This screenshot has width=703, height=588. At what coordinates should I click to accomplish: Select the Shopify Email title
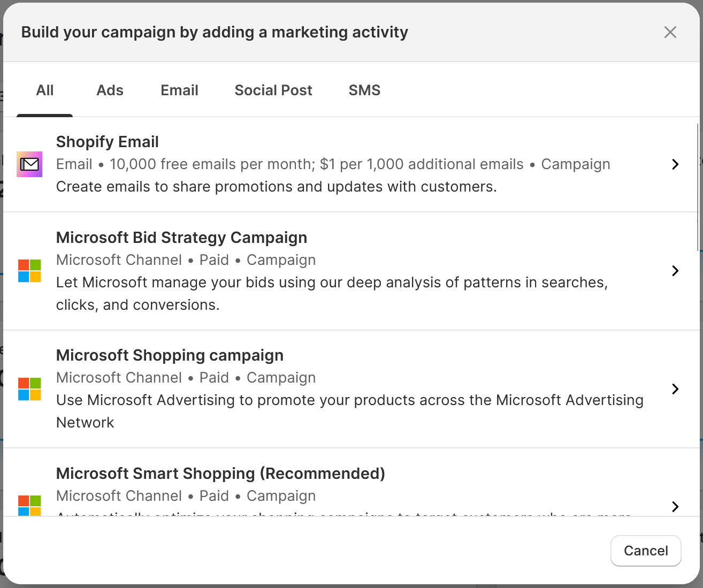pos(108,142)
